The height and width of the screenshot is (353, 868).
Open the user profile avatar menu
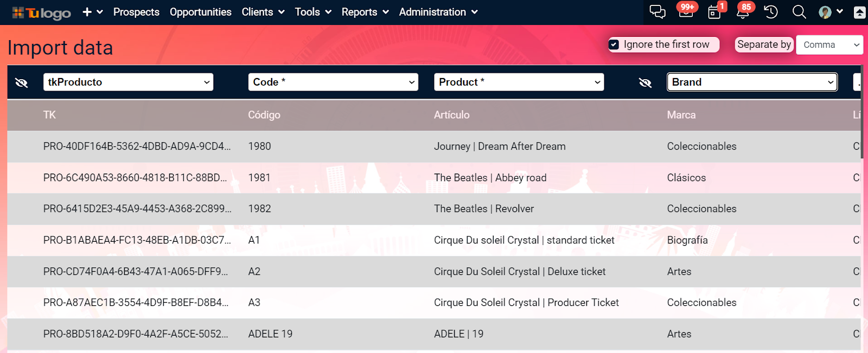(x=831, y=12)
